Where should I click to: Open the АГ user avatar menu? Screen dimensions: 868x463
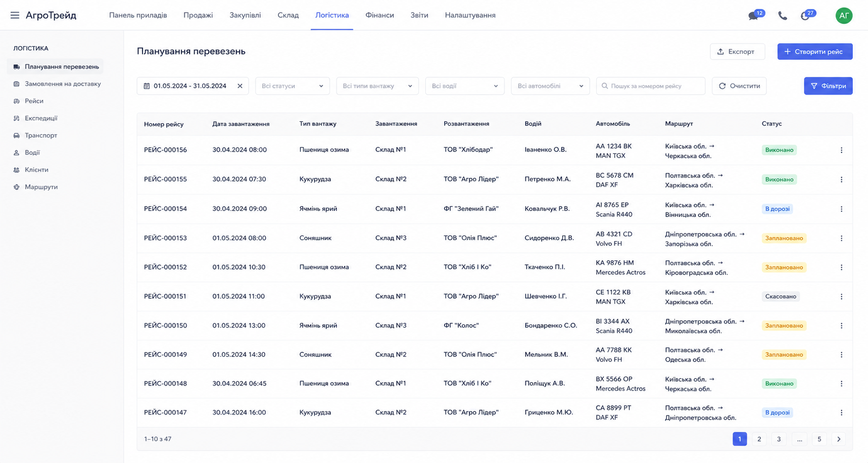tap(844, 16)
